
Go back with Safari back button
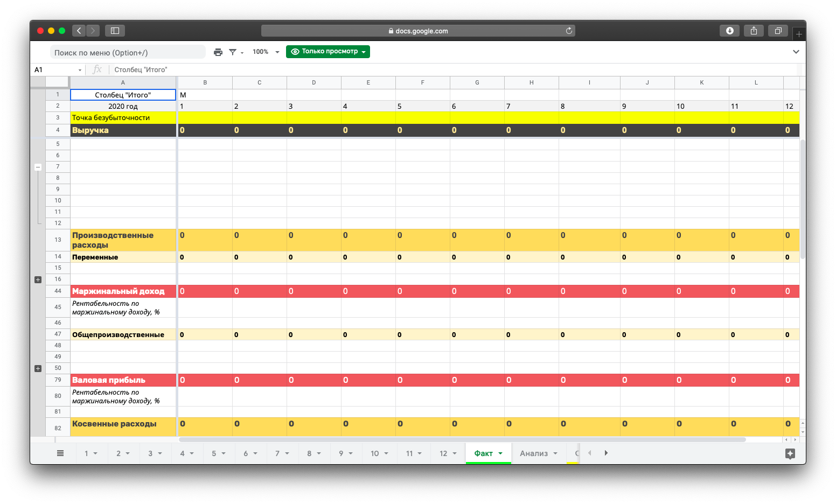pyautogui.click(x=79, y=31)
